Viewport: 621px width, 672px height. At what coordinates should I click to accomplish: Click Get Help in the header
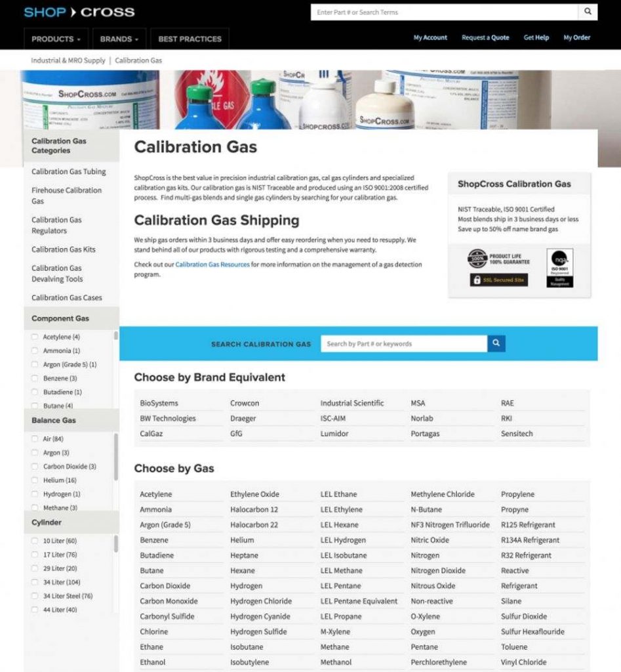(536, 37)
